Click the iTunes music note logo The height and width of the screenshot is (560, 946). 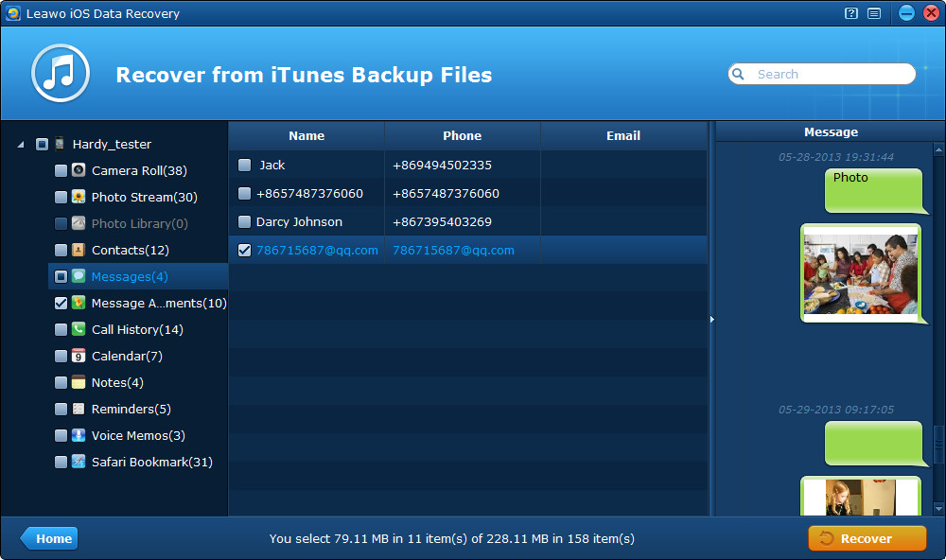coord(61,73)
